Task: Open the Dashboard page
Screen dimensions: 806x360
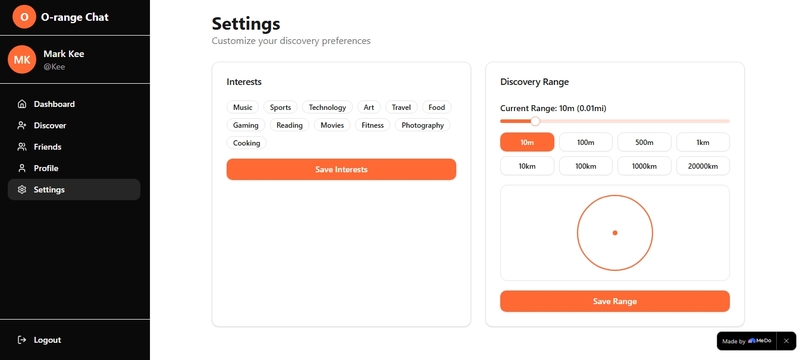Action: pos(74,104)
